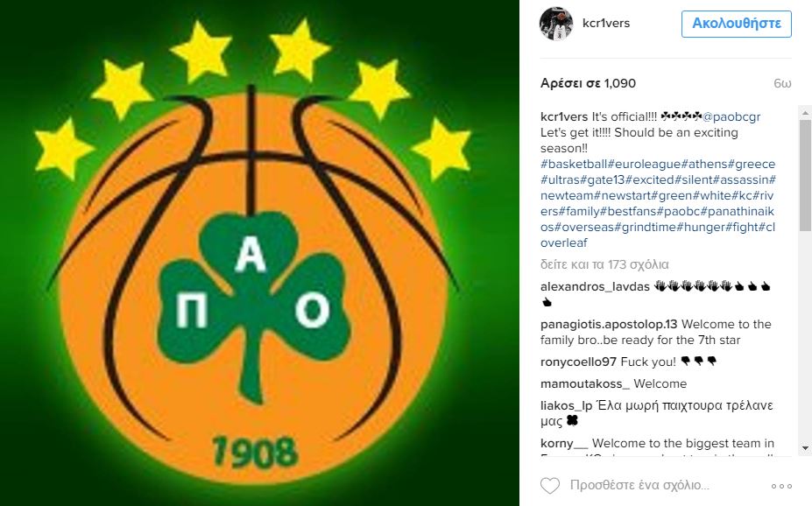Click the Ακολουθήστε follow button

point(737,24)
